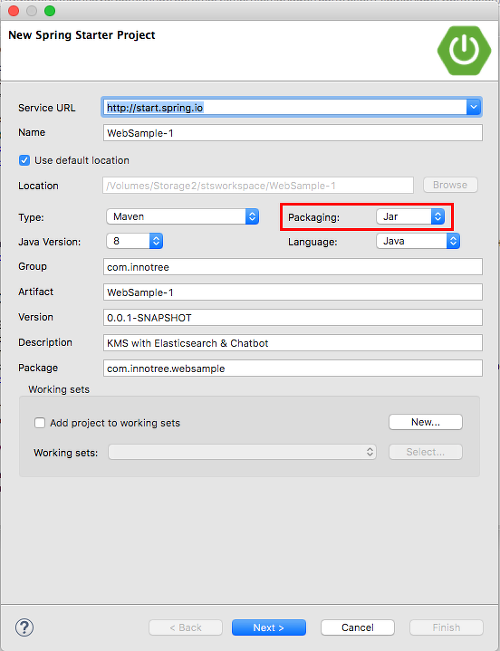The image size is (500, 651).
Task: Click the disabled Back button
Action: pos(186,627)
